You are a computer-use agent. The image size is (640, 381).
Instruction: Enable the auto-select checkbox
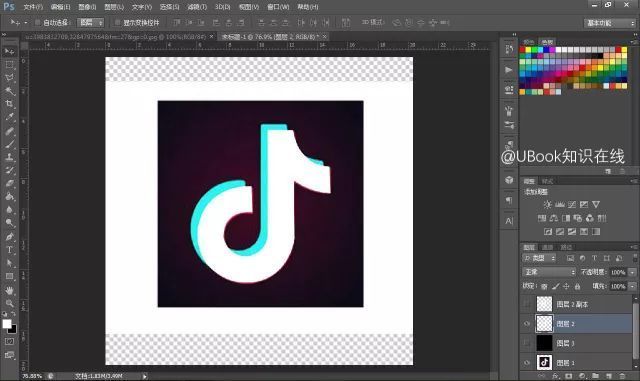point(38,23)
